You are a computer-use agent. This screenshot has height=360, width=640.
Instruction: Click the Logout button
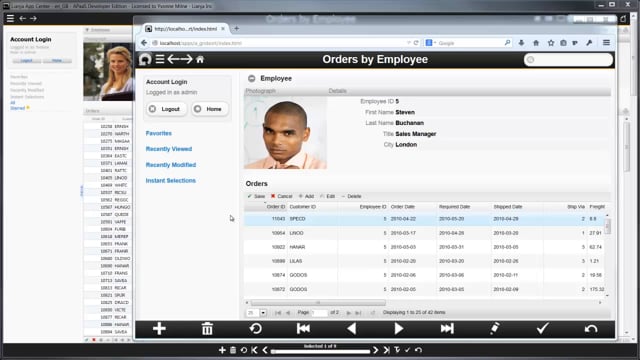click(167, 109)
